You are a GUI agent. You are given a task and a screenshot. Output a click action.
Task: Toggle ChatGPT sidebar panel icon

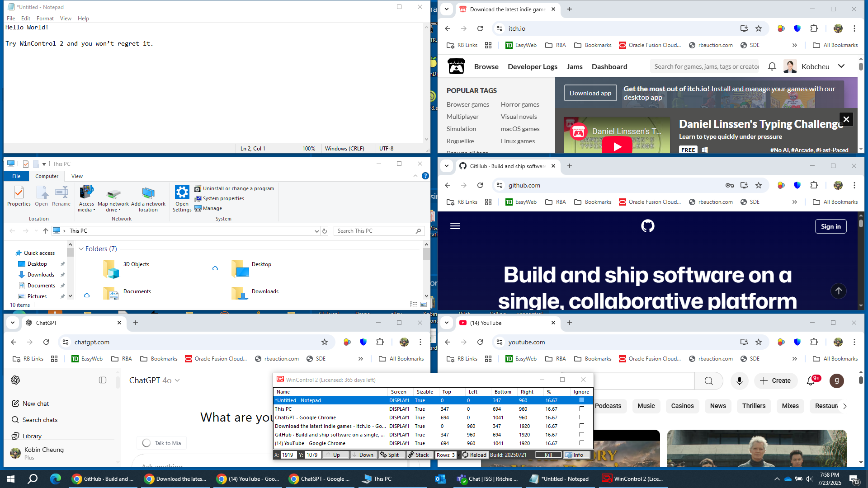click(x=103, y=380)
